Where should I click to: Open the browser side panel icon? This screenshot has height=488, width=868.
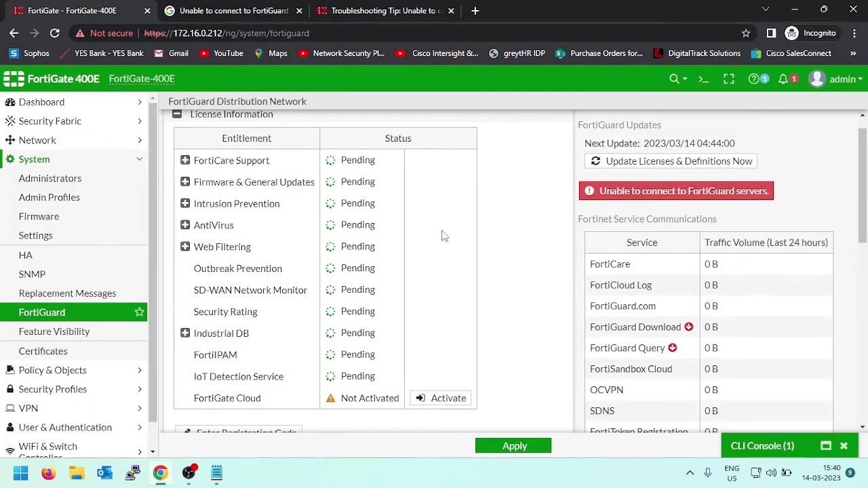point(771,33)
